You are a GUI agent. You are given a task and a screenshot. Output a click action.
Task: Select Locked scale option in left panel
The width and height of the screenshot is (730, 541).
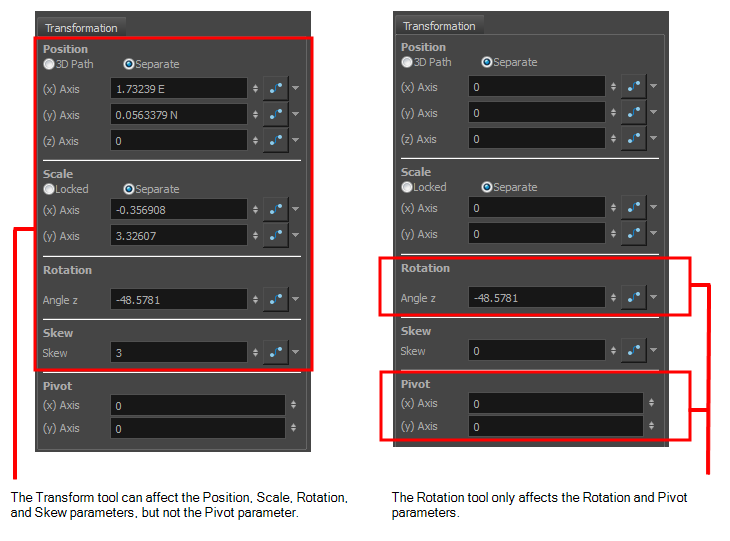[x=48, y=189]
